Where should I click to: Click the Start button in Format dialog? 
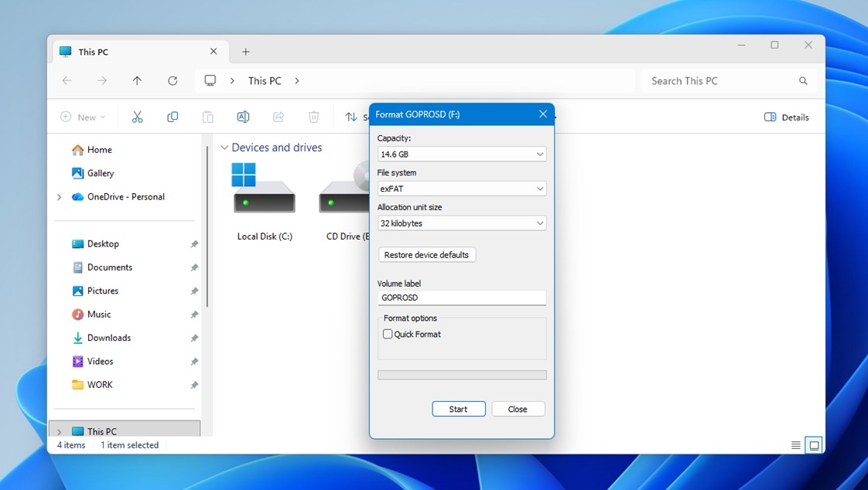click(x=458, y=410)
